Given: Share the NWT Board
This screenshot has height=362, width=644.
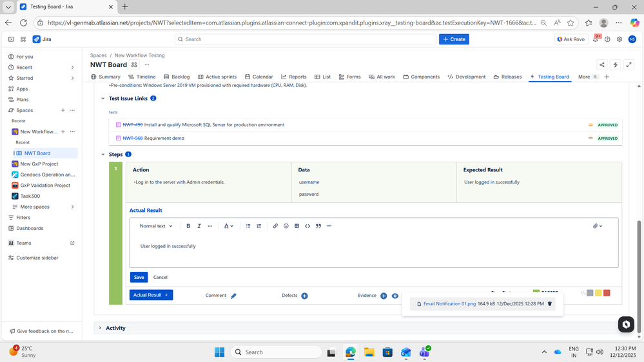Looking at the screenshot, I should (x=601, y=65).
